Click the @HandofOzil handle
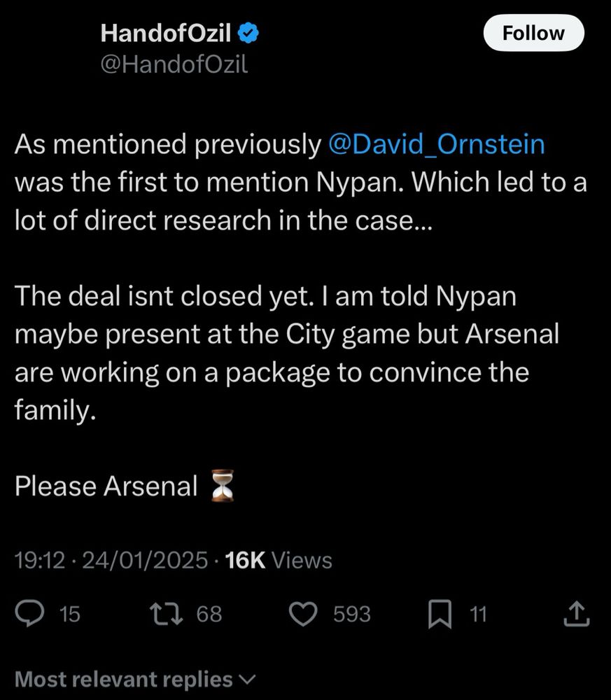Screen dimensions: 611x700 [x=174, y=65]
